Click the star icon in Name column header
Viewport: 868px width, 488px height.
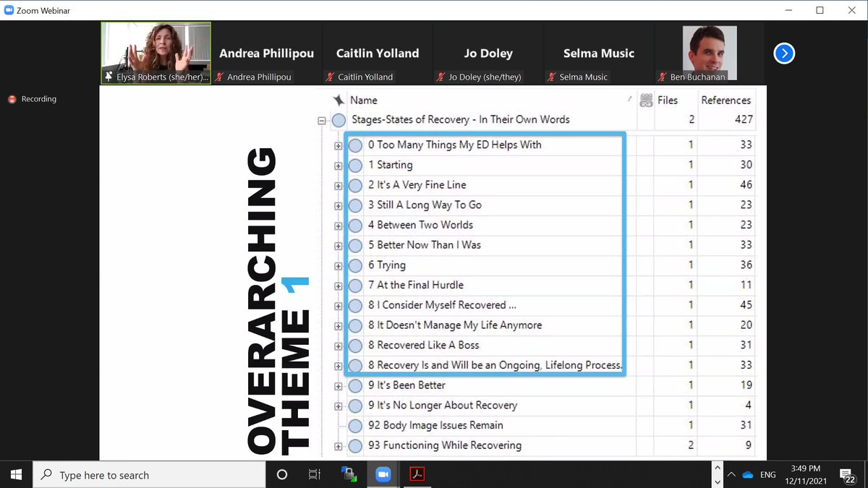click(x=338, y=100)
